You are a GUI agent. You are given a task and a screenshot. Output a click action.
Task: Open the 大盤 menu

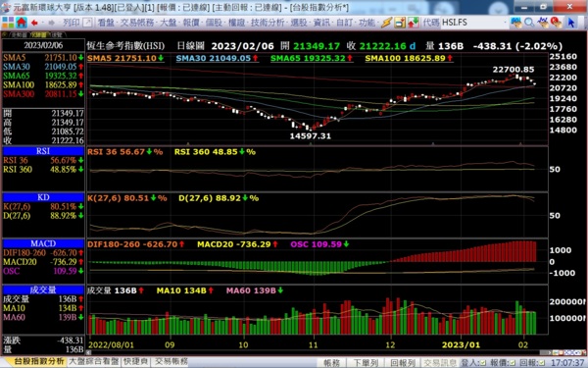(x=169, y=23)
